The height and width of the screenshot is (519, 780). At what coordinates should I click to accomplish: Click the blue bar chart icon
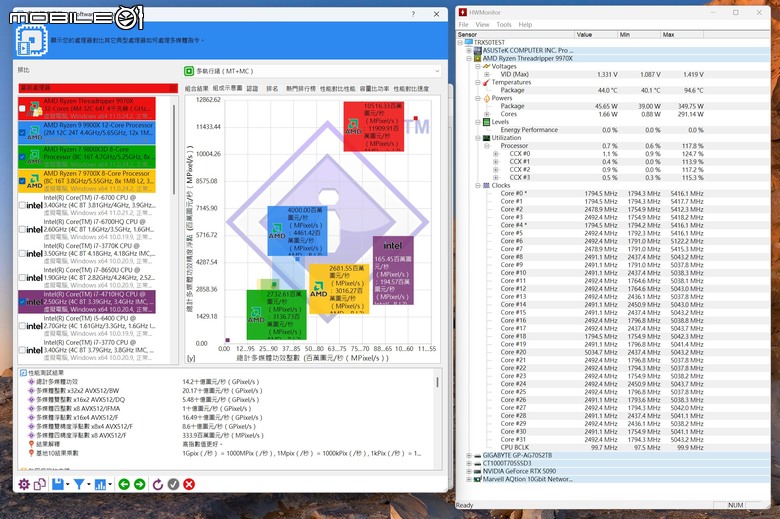(x=100, y=484)
